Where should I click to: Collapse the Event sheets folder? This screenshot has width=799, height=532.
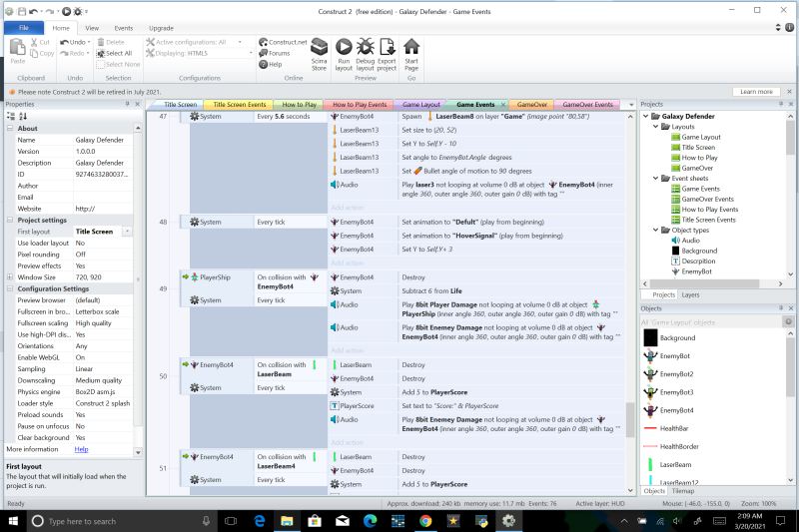(656, 179)
